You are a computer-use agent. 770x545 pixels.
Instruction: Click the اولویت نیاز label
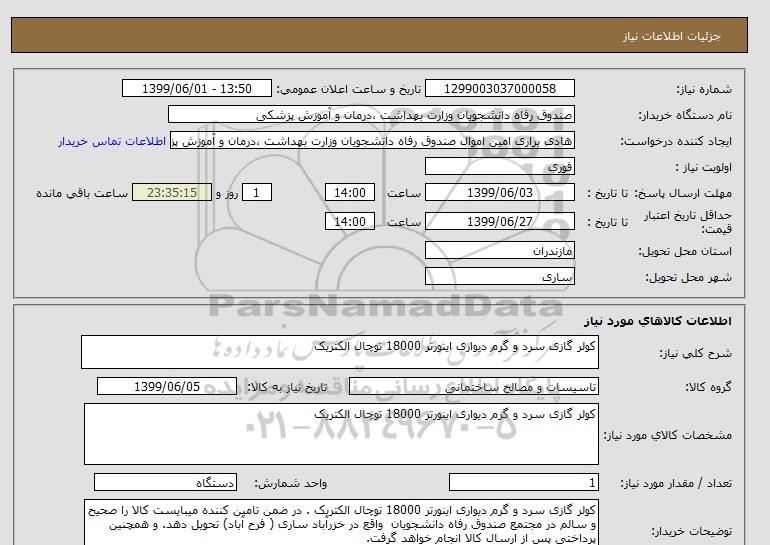point(704,167)
